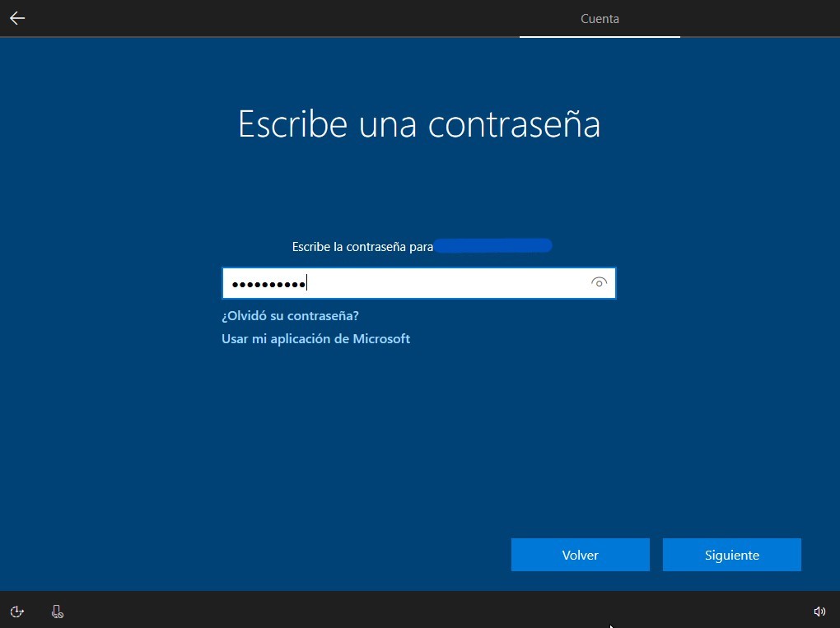Click the microphone-disabled icon in bottom bar

(58, 612)
